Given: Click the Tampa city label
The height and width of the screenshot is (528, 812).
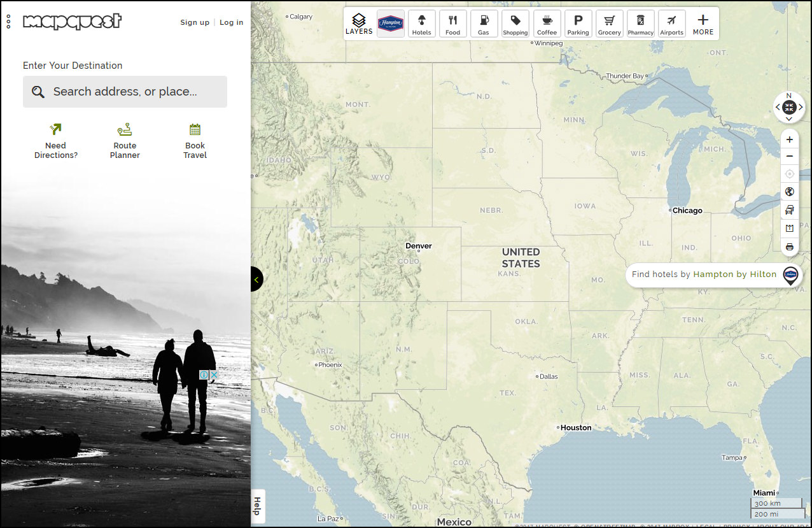Looking at the screenshot, I should click(734, 457).
